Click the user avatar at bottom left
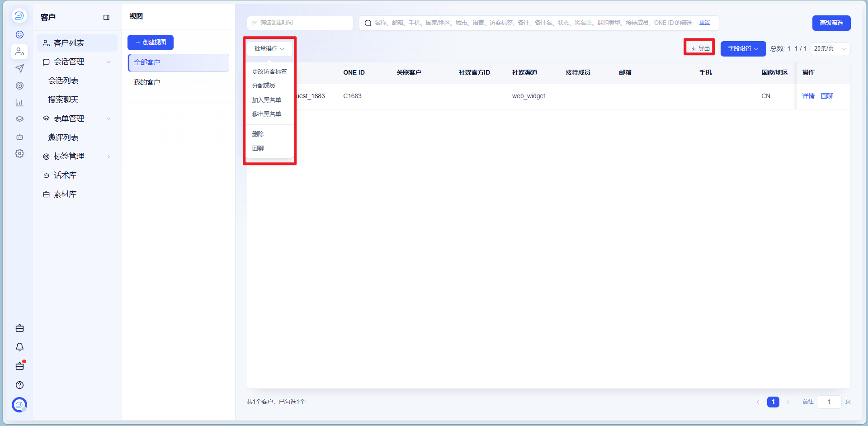Image resolution: width=868 pixels, height=426 pixels. [19, 405]
